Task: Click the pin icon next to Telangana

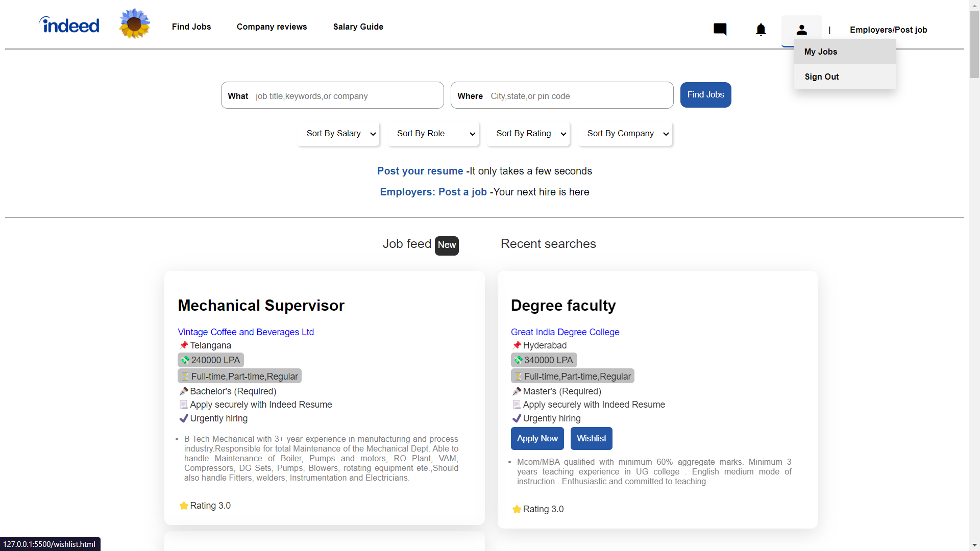Action: (184, 345)
